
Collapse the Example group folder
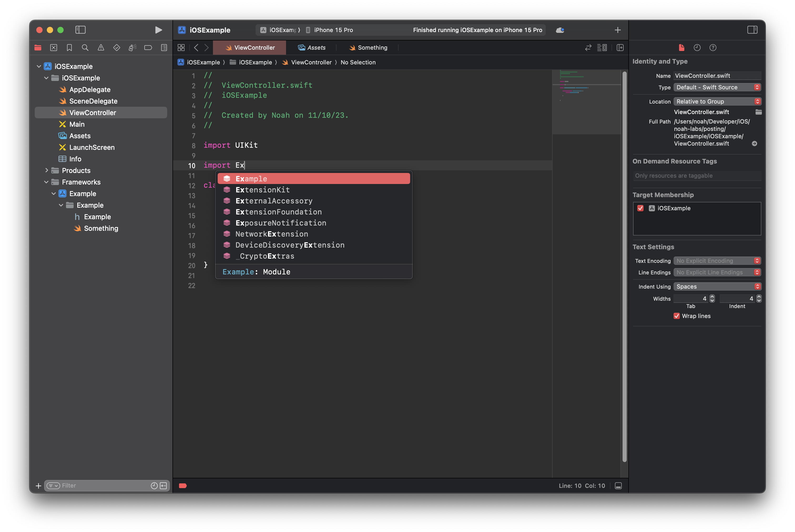point(61,205)
